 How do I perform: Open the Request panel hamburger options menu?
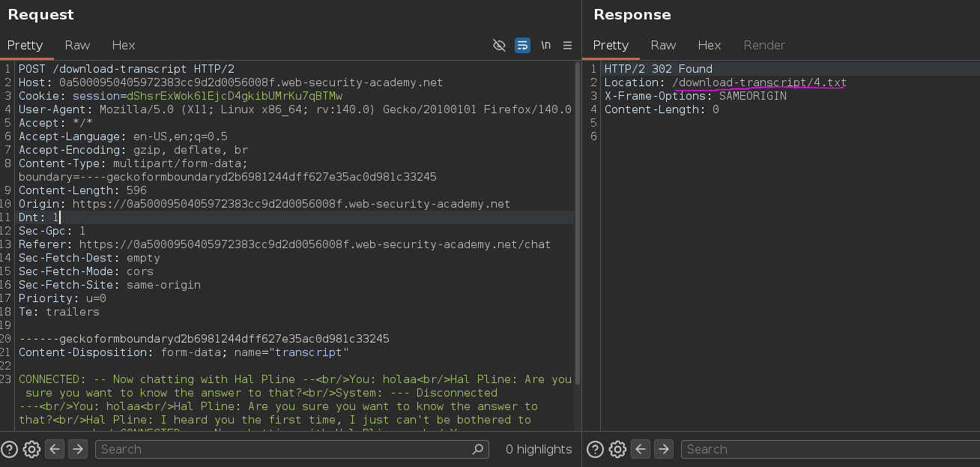tap(567, 45)
